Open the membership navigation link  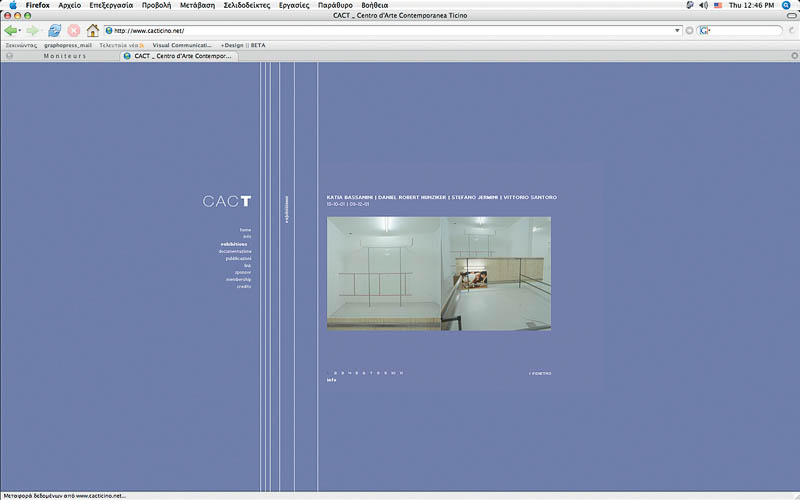239,280
